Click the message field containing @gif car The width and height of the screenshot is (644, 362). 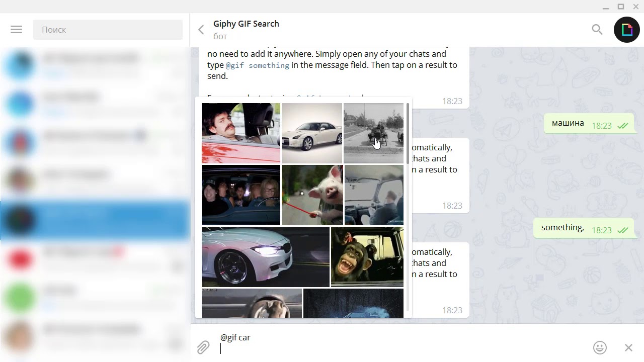click(403, 343)
